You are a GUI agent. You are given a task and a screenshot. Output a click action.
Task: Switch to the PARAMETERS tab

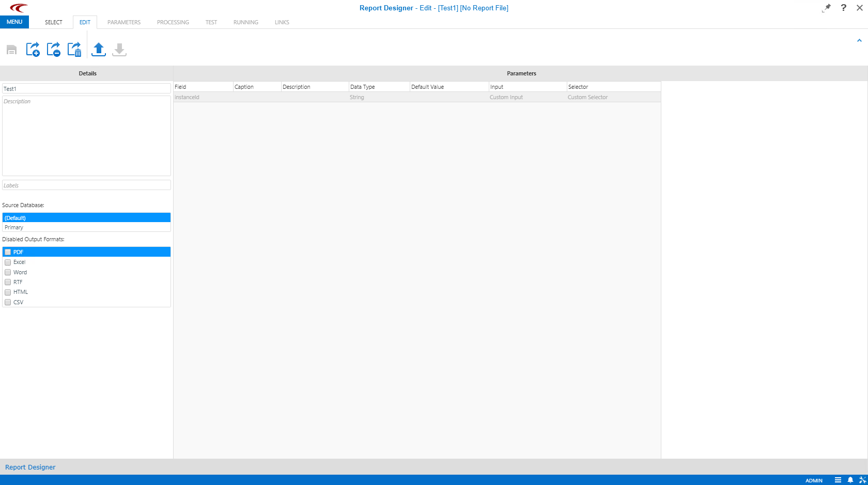tap(123, 22)
